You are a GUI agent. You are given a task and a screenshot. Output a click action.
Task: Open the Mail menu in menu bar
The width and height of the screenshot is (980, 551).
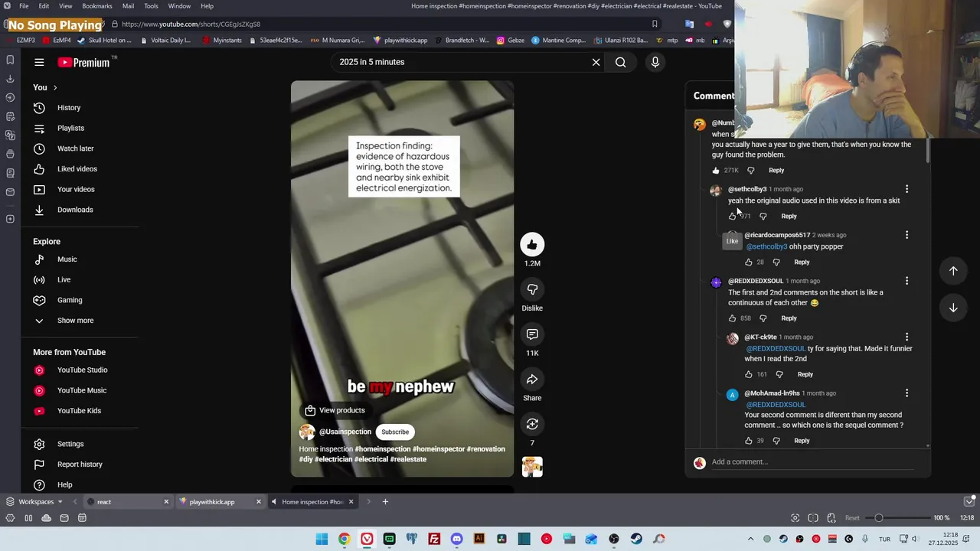(128, 6)
